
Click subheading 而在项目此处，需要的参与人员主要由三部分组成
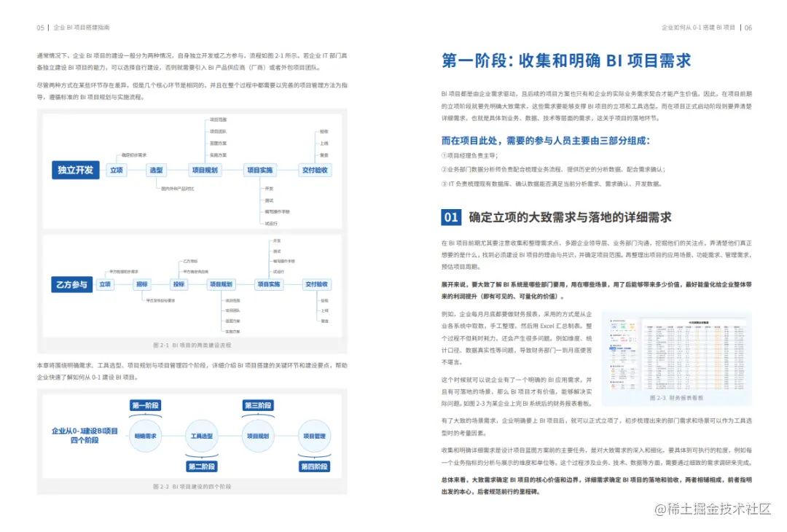click(546, 141)
